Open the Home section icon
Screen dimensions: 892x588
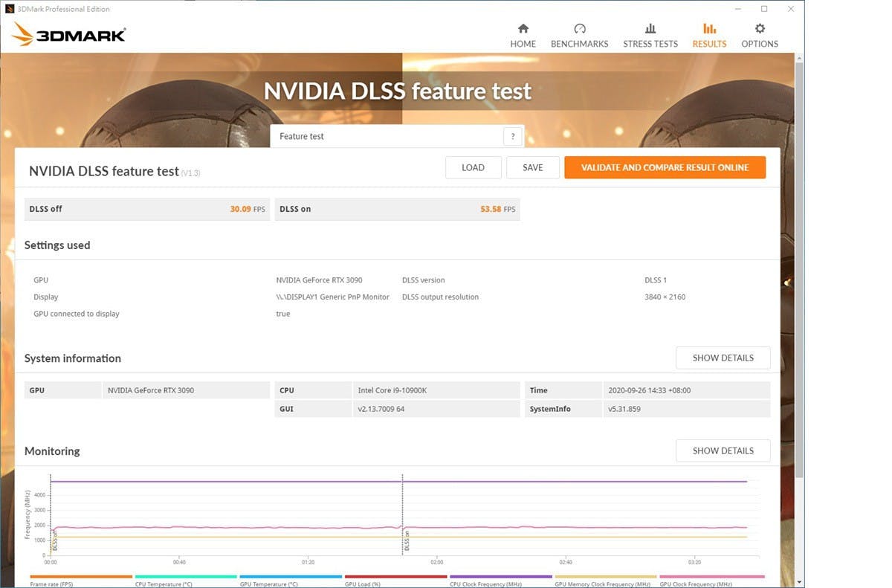(x=523, y=28)
